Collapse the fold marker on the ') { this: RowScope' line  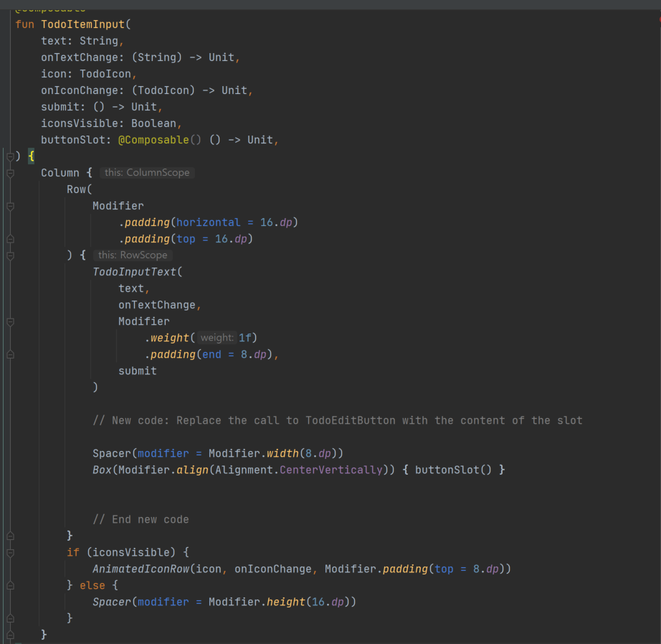click(x=11, y=255)
